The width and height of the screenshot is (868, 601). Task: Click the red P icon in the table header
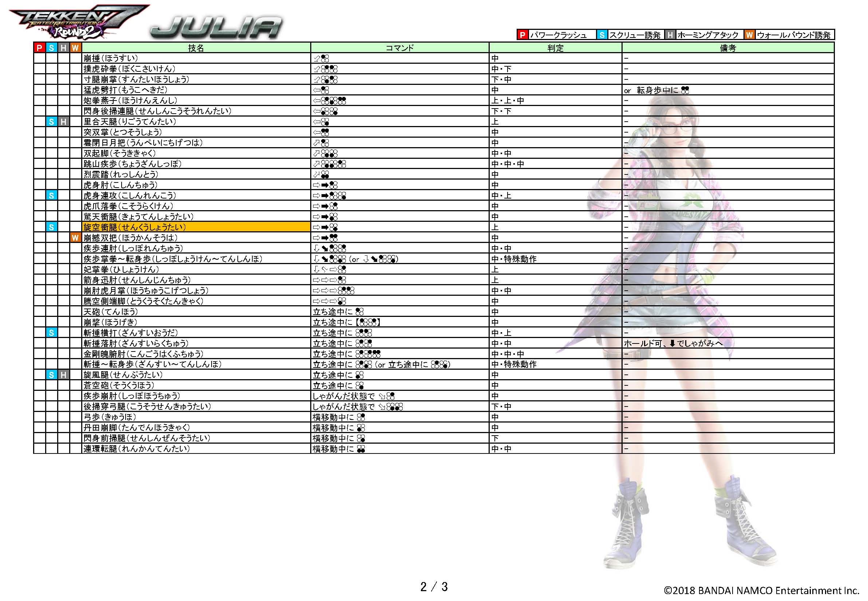[40, 48]
